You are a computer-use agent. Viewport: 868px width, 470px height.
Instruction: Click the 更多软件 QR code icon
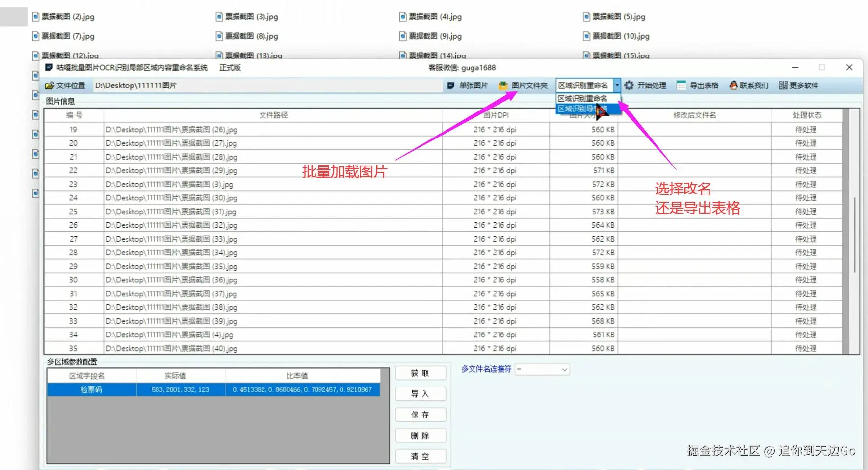[x=783, y=85]
